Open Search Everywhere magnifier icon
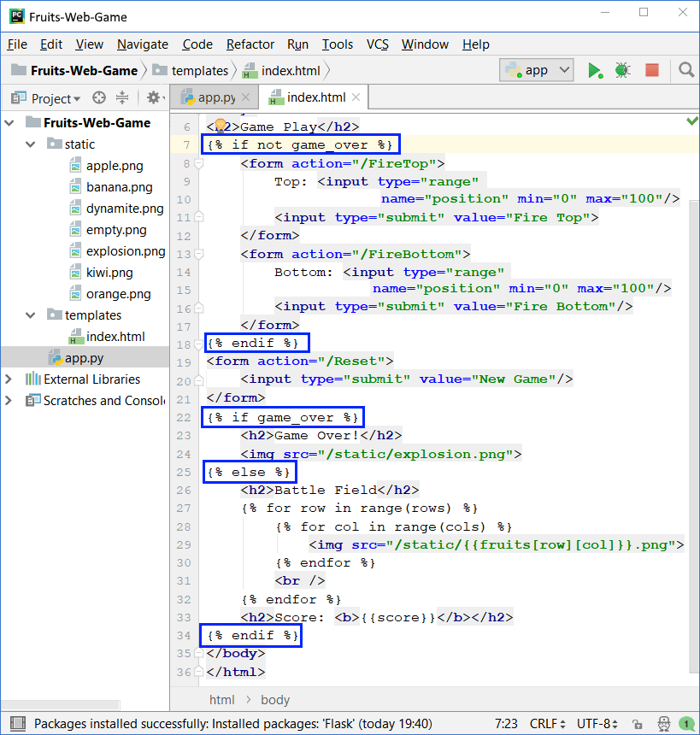This screenshot has width=700, height=735. pyautogui.click(x=685, y=70)
